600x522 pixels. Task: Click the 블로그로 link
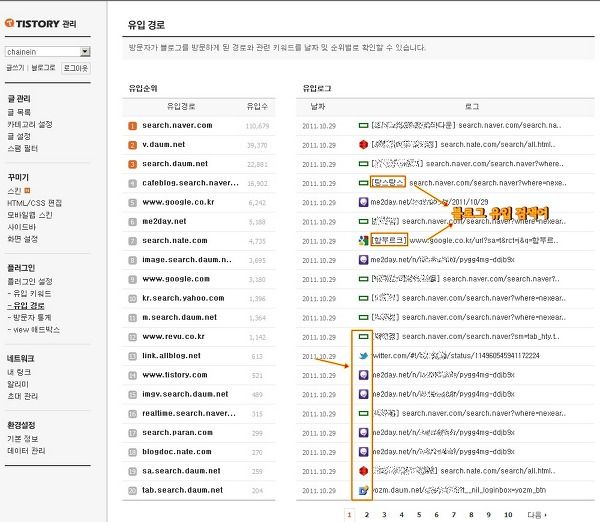(x=43, y=68)
